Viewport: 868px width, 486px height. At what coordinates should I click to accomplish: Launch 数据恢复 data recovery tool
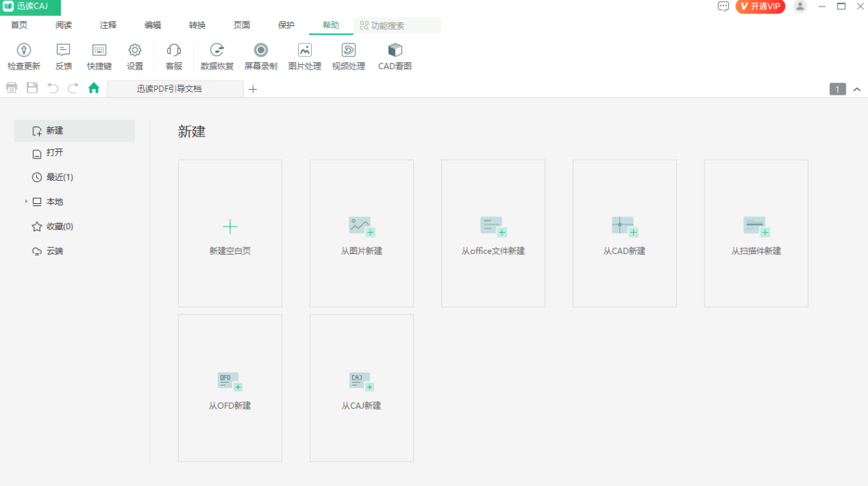(217, 51)
